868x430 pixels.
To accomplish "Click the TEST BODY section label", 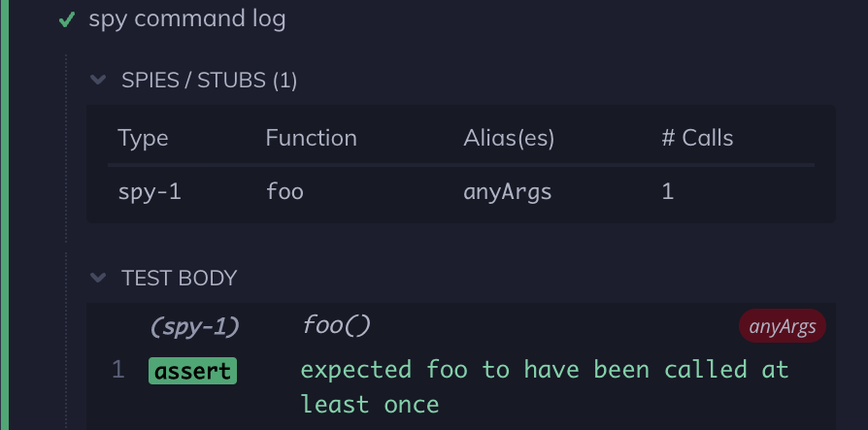I will point(179,279).
